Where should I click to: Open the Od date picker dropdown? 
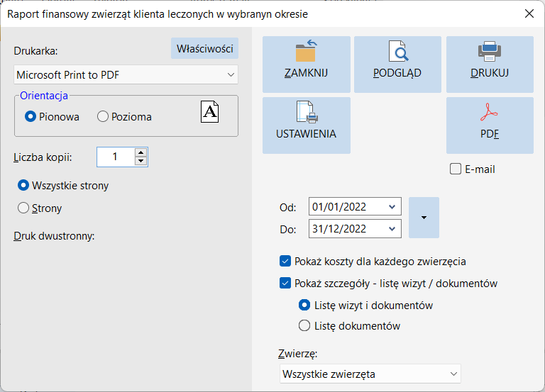point(392,207)
